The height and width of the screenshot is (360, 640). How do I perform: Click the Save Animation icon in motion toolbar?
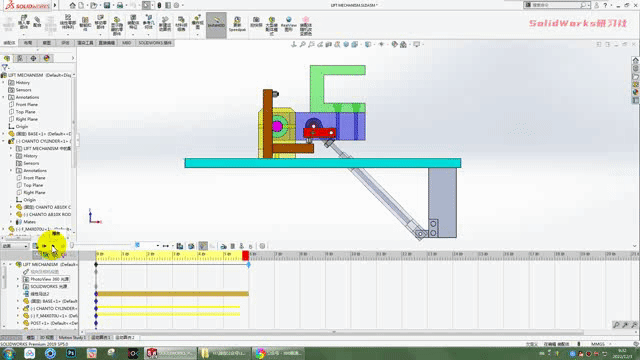(180, 246)
